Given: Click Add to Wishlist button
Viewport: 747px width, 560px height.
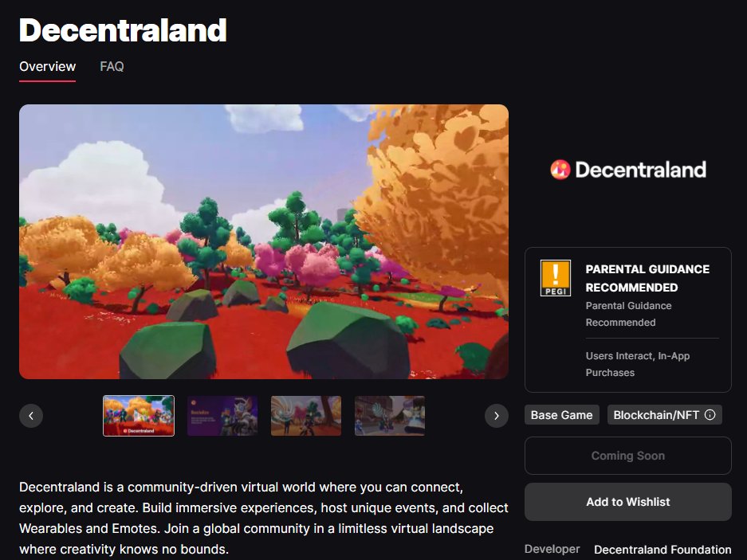Looking at the screenshot, I should [628, 502].
